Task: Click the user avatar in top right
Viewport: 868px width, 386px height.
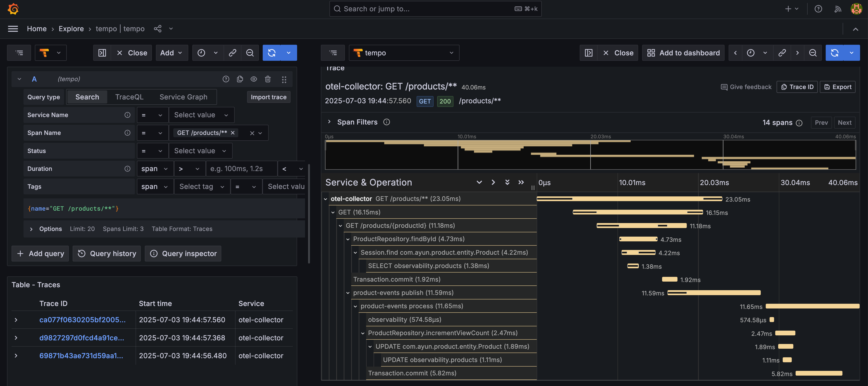Action: [856, 9]
